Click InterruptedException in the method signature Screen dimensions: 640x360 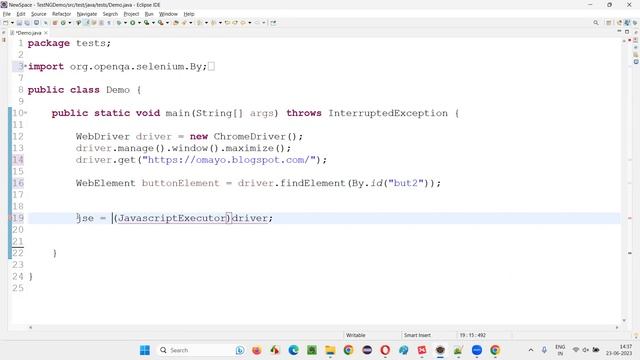[x=388, y=113]
